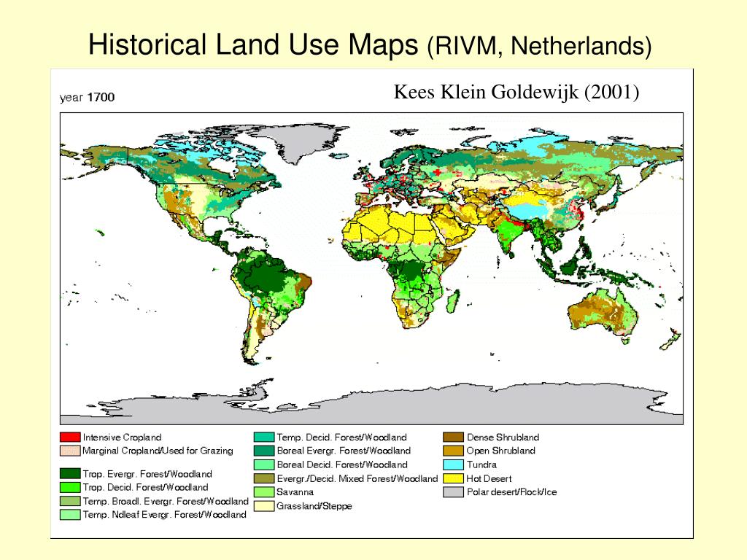The width and height of the screenshot is (747, 560).
Task: Click the 'Polar desert/Rock/Ice' legend label
Action: tap(511, 492)
